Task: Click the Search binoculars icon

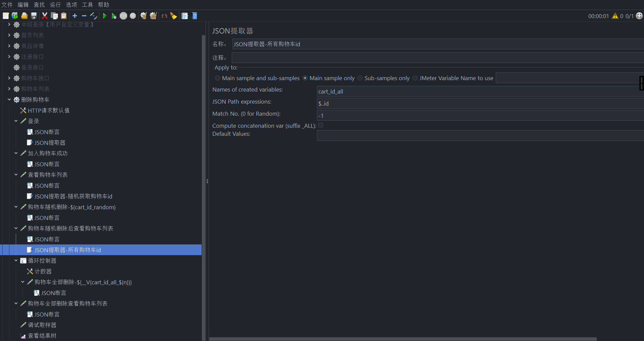Action: coord(164,16)
